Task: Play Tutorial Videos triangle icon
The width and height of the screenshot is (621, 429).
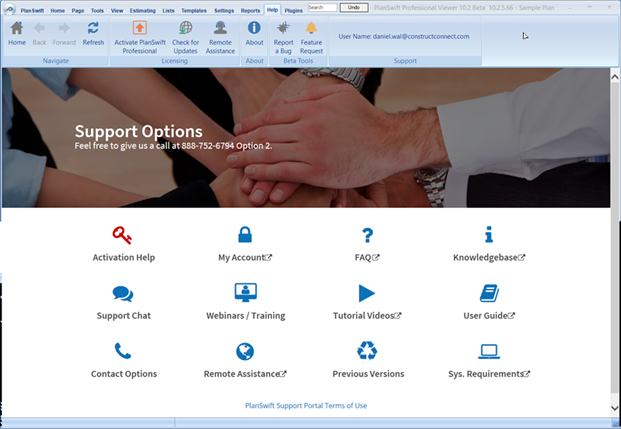Action: click(367, 293)
